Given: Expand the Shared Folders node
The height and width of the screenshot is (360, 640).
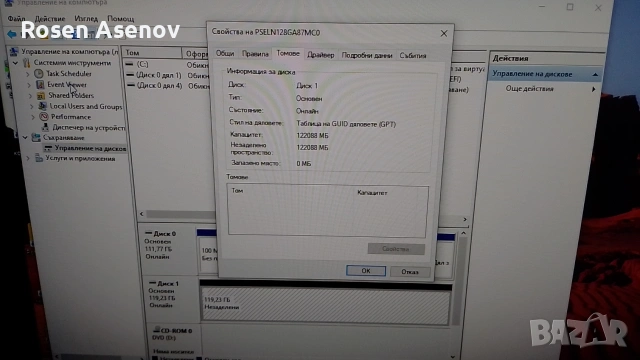Looking at the screenshot, I should (x=30, y=96).
